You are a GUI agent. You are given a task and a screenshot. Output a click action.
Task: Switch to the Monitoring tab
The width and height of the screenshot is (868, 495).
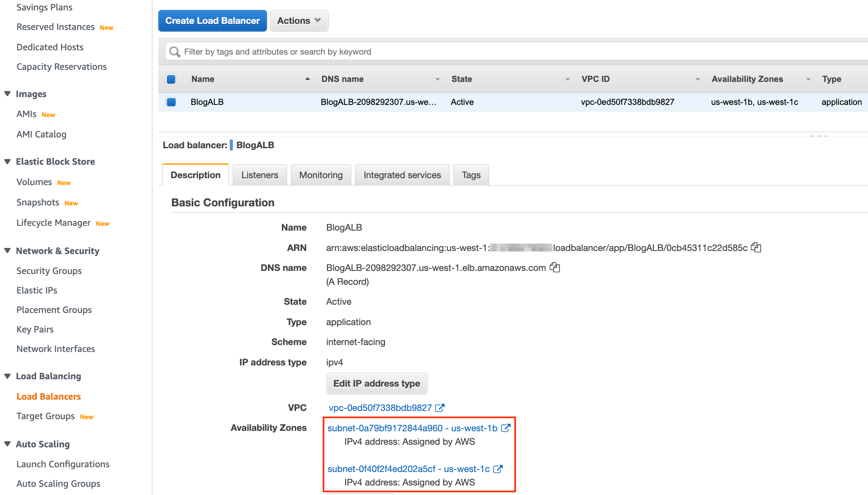coord(320,175)
